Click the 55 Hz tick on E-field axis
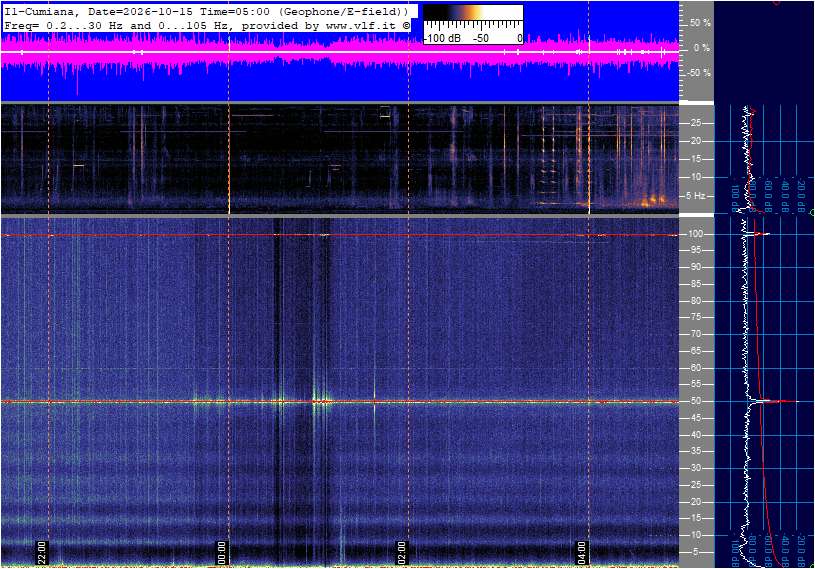 (x=695, y=385)
